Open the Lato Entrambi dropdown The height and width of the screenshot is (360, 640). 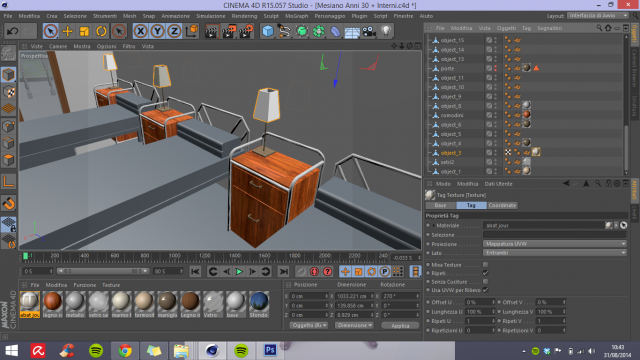pyautogui.click(x=555, y=253)
